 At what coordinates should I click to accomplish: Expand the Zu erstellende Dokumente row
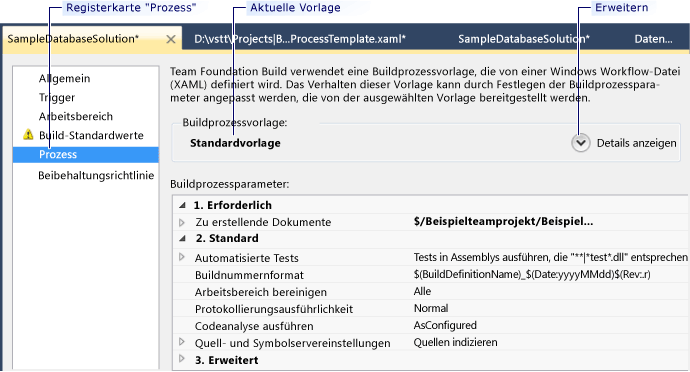click(x=182, y=222)
